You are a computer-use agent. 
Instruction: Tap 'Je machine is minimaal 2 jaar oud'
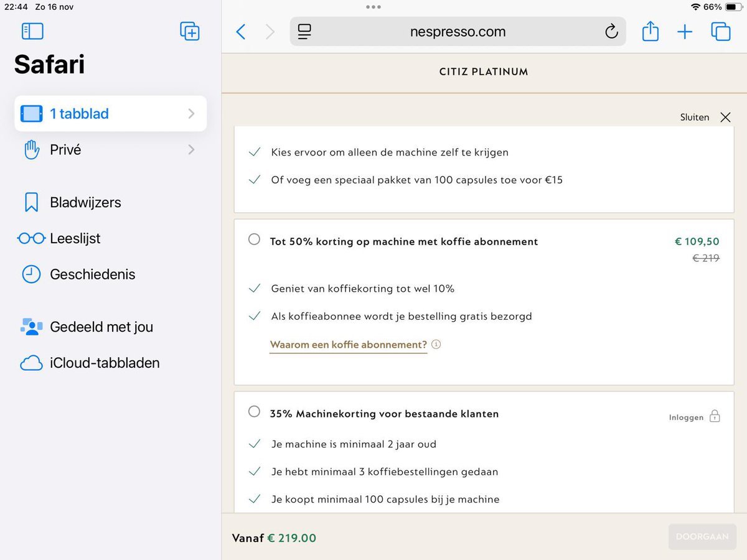[354, 444]
